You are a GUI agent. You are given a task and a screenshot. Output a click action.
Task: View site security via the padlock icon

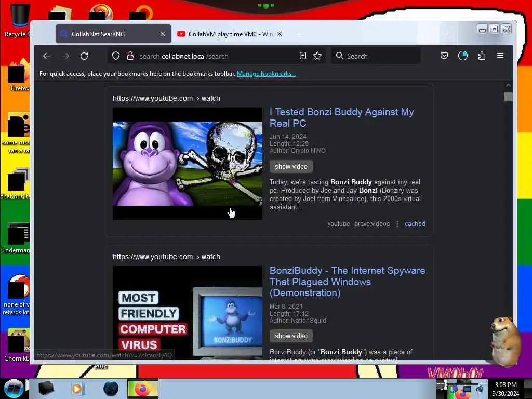[130, 56]
